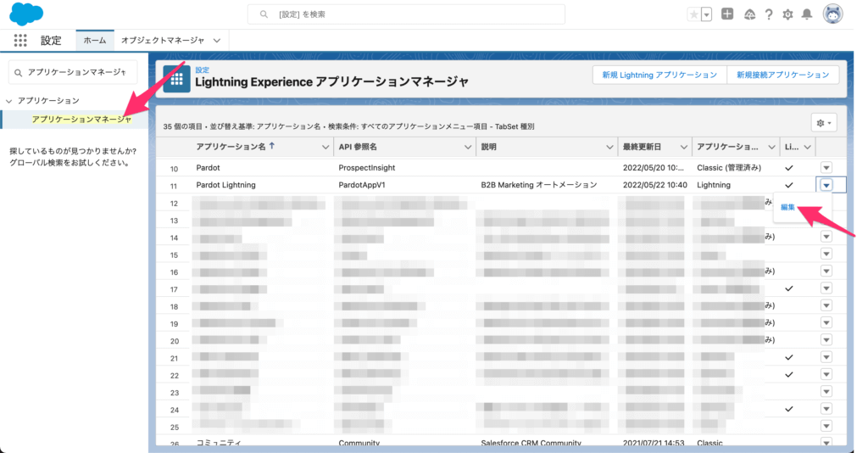
Task: Open row actions for the コミュニティ row
Action: pyautogui.click(x=826, y=443)
